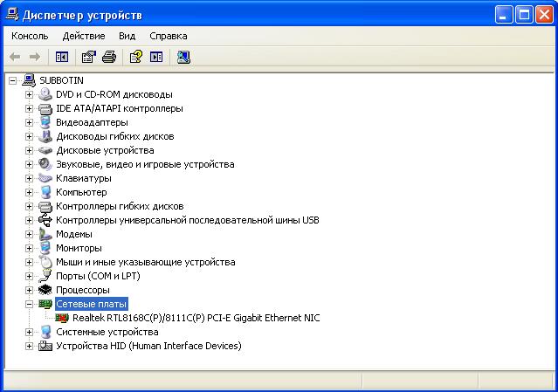
Task: Click the Дисковые устройства icon
Action: pyautogui.click(x=45, y=150)
